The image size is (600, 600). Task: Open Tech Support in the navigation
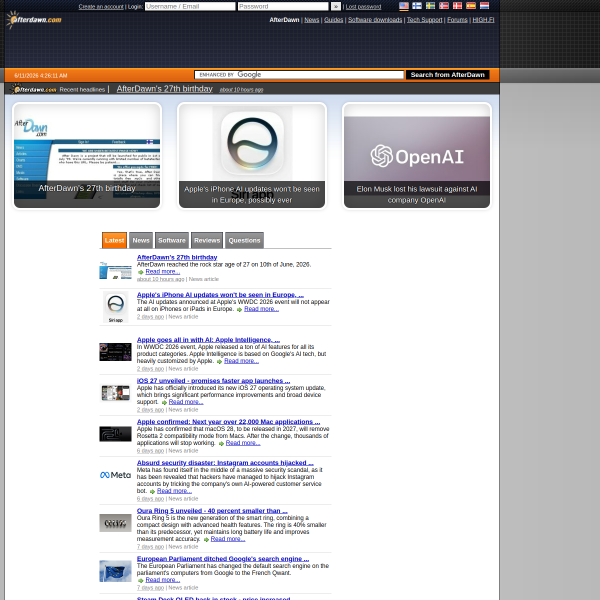[424, 20]
